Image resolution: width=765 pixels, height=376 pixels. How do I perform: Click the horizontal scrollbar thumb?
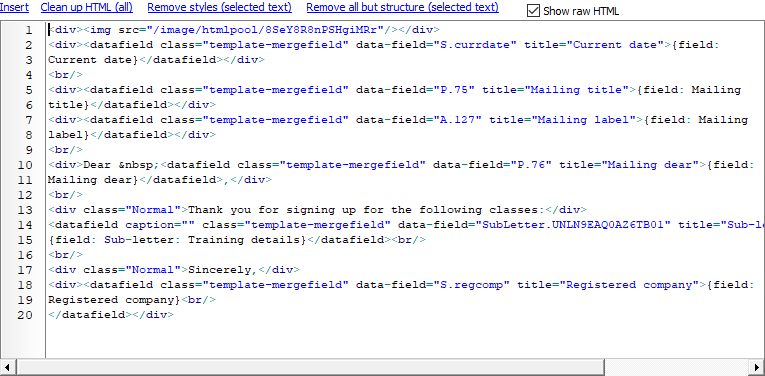[x=311, y=367]
